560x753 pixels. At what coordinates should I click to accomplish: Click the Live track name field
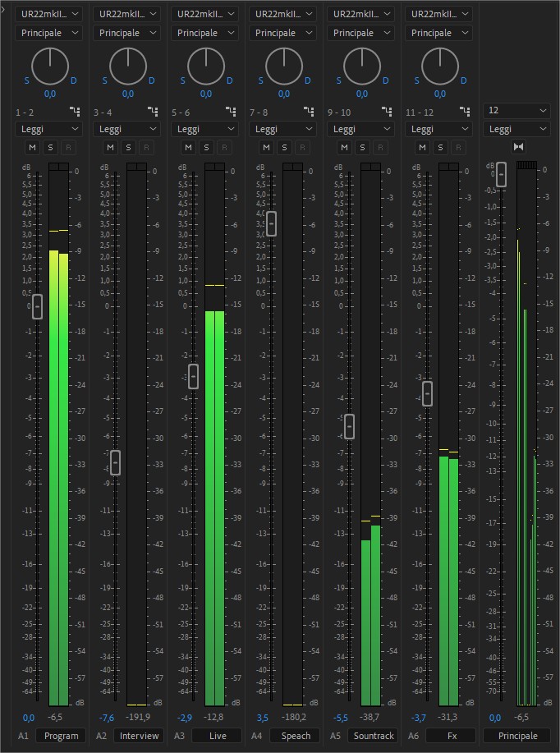point(218,736)
